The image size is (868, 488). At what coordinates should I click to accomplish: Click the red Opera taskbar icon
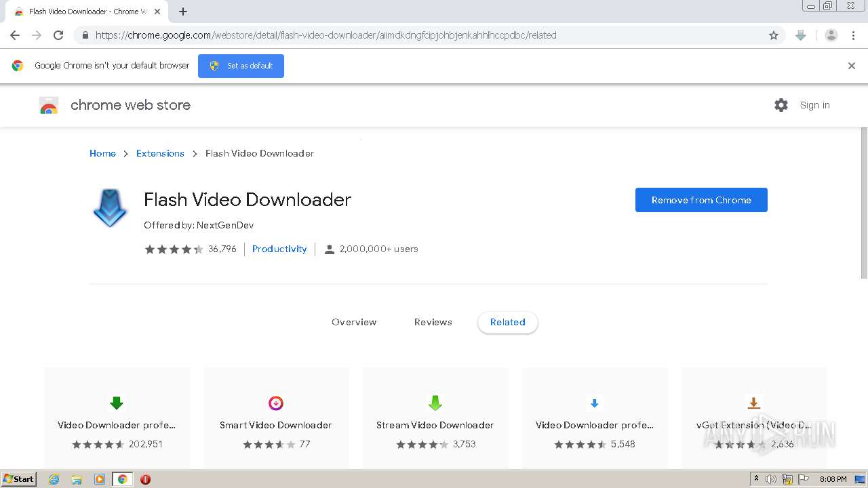[x=145, y=479]
